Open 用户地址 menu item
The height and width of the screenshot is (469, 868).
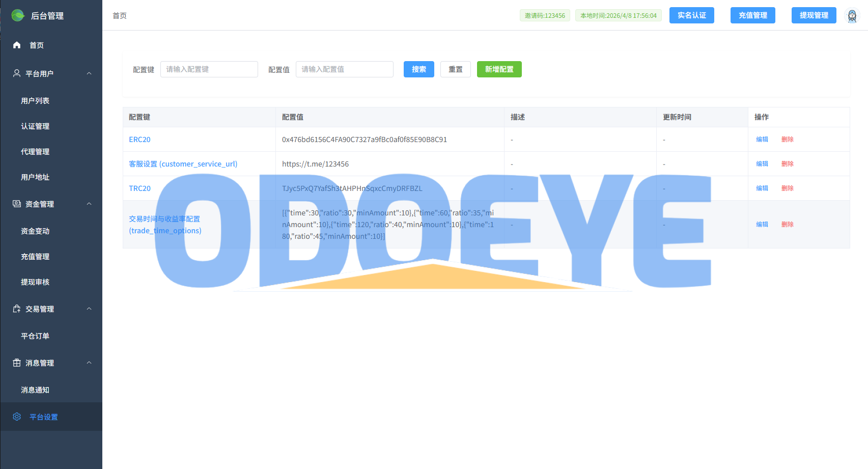coord(51,177)
